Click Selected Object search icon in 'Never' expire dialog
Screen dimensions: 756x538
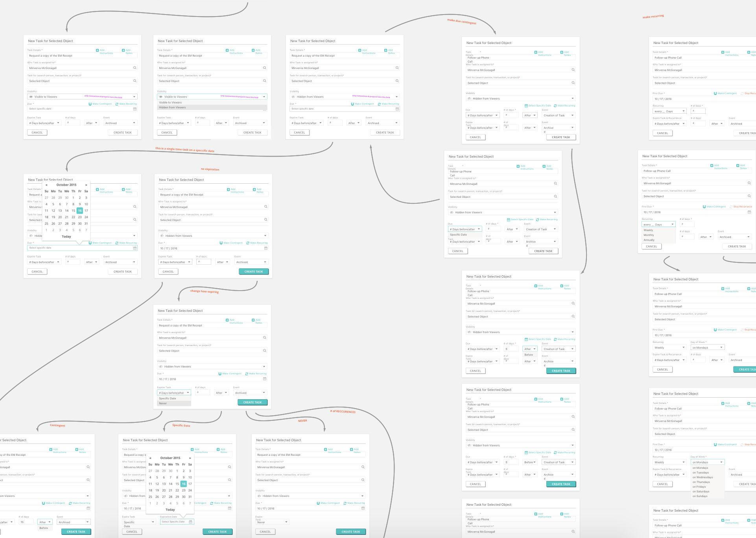363,480
